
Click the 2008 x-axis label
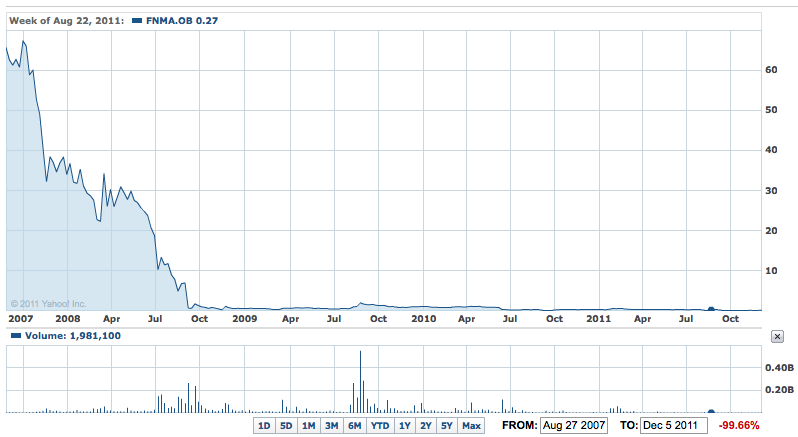[x=68, y=318]
